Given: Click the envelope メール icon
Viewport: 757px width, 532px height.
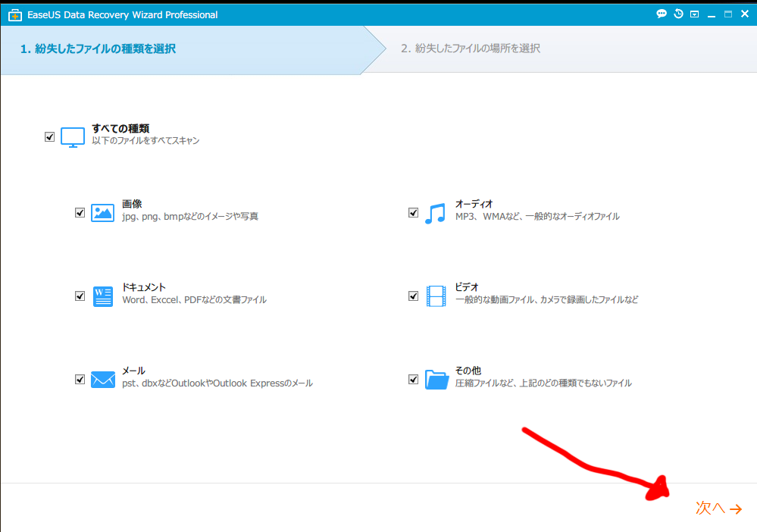Looking at the screenshot, I should pyautogui.click(x=103, y=380).
